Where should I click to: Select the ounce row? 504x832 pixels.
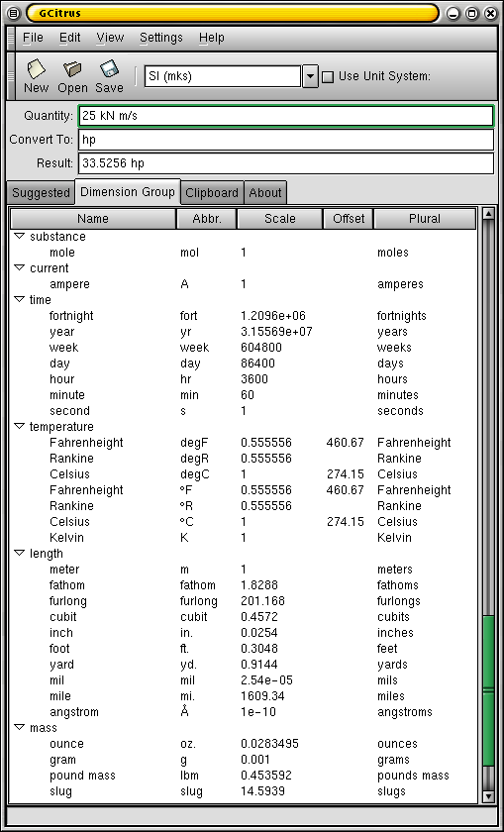tap(243, 744)
